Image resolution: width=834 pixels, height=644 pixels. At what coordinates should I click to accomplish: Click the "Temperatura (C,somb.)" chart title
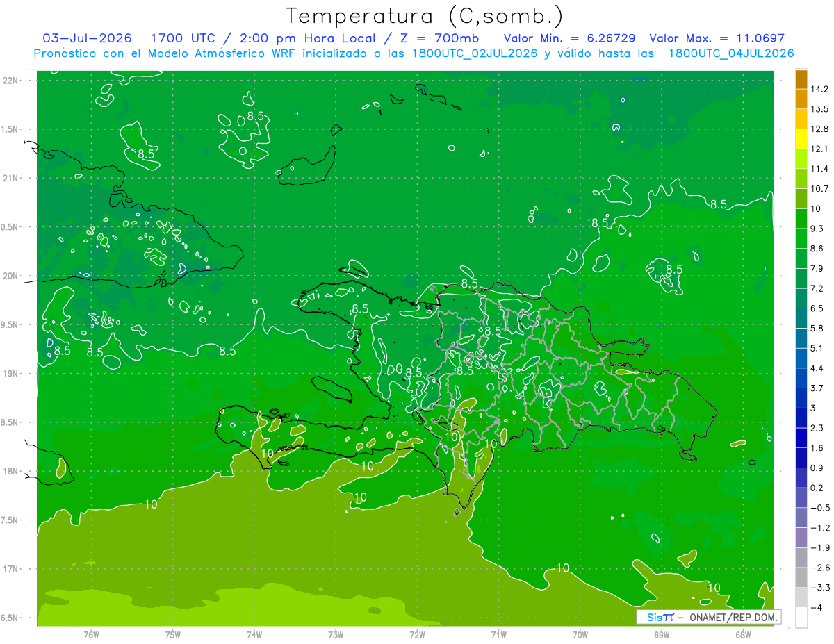click(424, 16)
